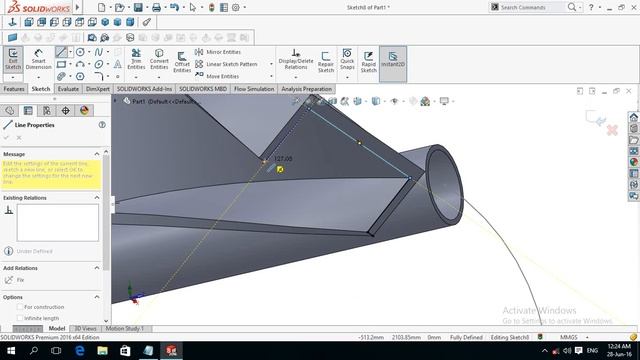
Task: Click the Convert Entities tool
Action: coord(159,60)
